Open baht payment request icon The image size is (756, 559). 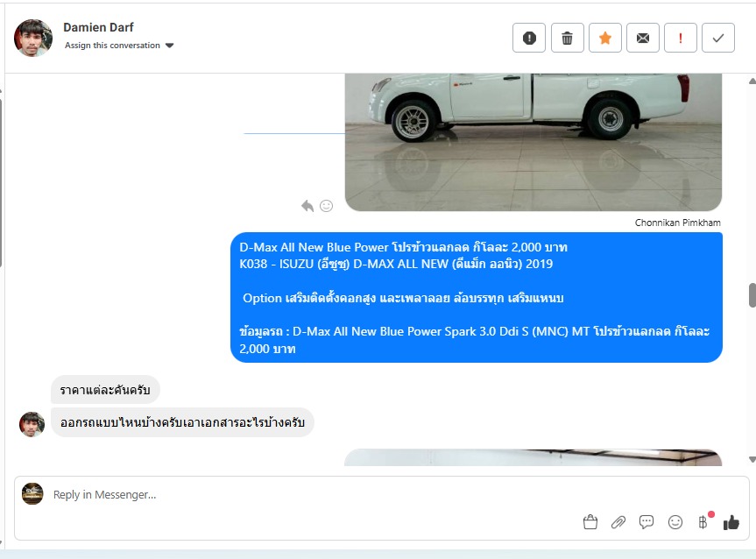tap(703, 522)
